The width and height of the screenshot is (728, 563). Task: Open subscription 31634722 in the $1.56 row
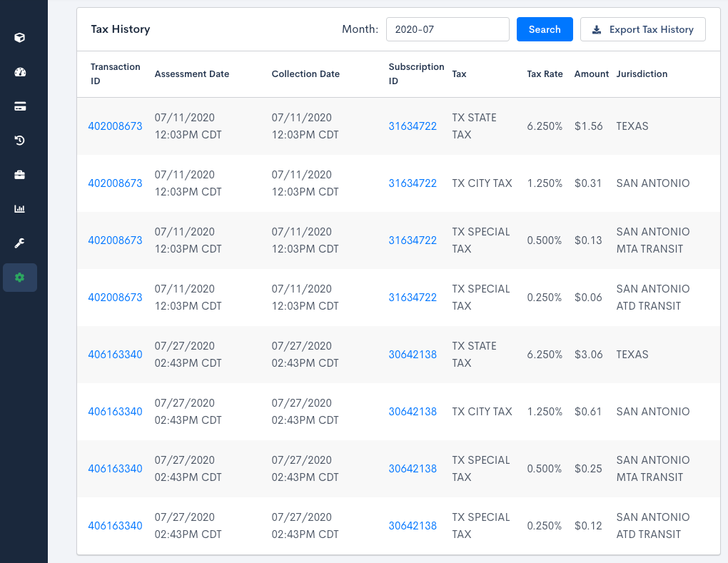coord(413,126)
